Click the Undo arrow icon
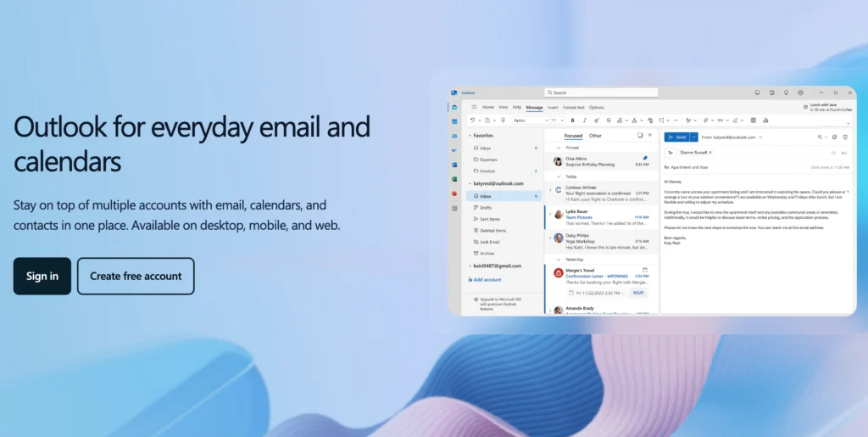868x437 pixels. pyautogui.click(x=472, y=120)
